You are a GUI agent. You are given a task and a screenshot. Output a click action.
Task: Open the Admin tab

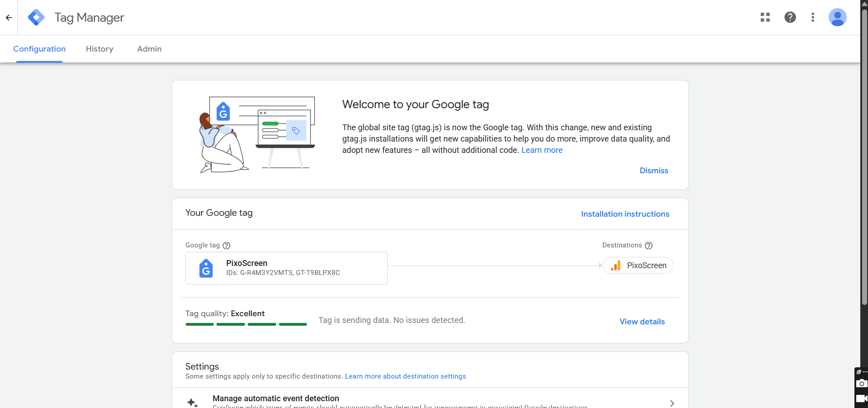click(149, 49)
